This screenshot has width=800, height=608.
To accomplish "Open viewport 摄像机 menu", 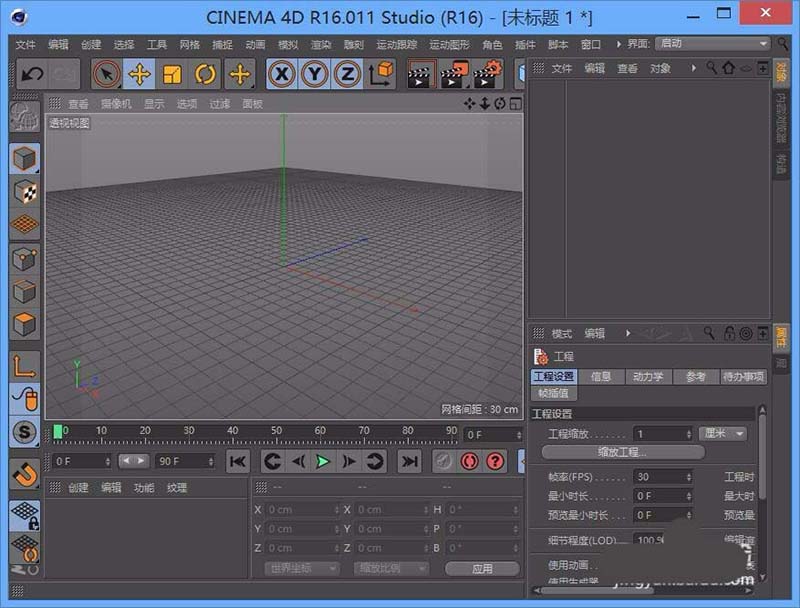I will pos(116,104).
